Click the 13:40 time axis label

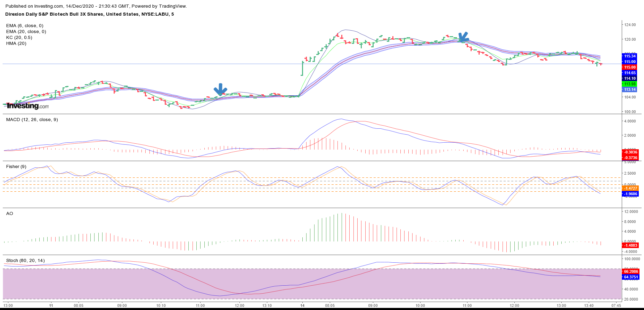click(x=589, y=306)
